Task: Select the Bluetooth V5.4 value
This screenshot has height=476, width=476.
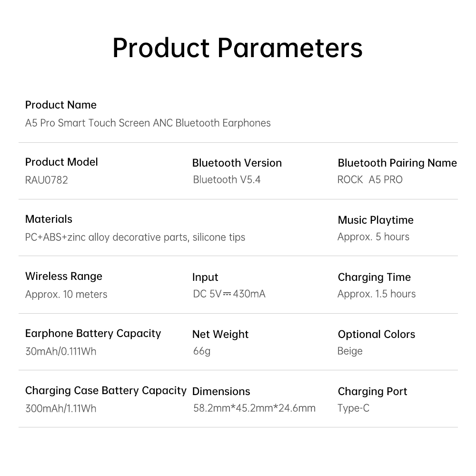Action: [x=227, y=179]
